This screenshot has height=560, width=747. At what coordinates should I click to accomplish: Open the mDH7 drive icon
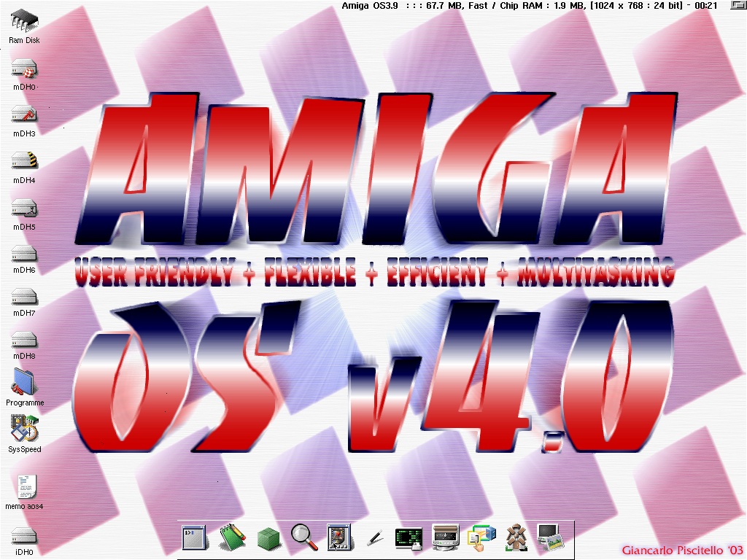[x=24, y=297]
